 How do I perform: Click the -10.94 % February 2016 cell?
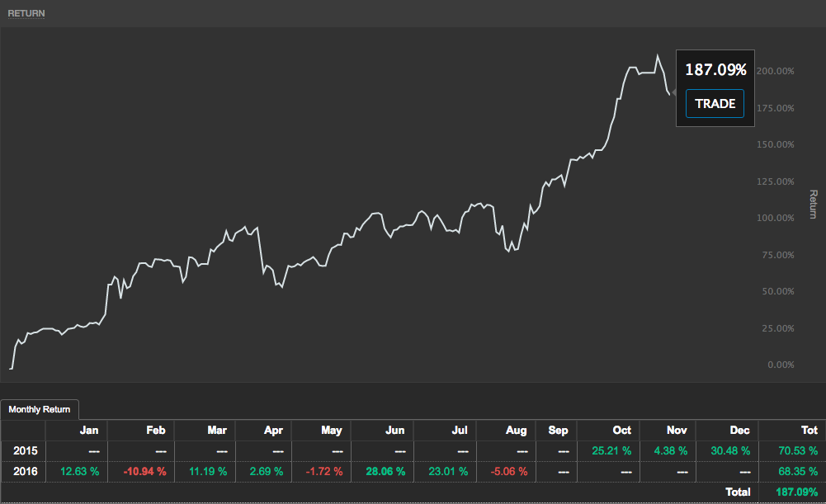[144, 471]
